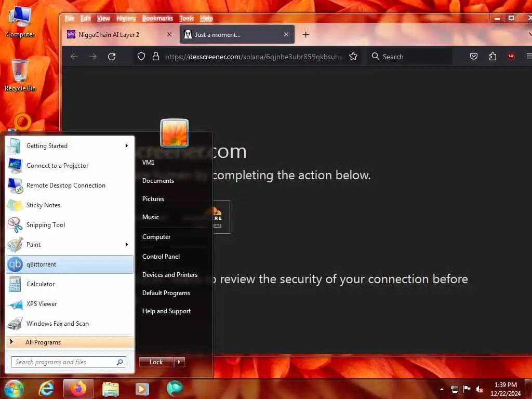This screenshot has height=399, width=532.
Task: Open the Firefox View menu
Action: tap(103, 18)
